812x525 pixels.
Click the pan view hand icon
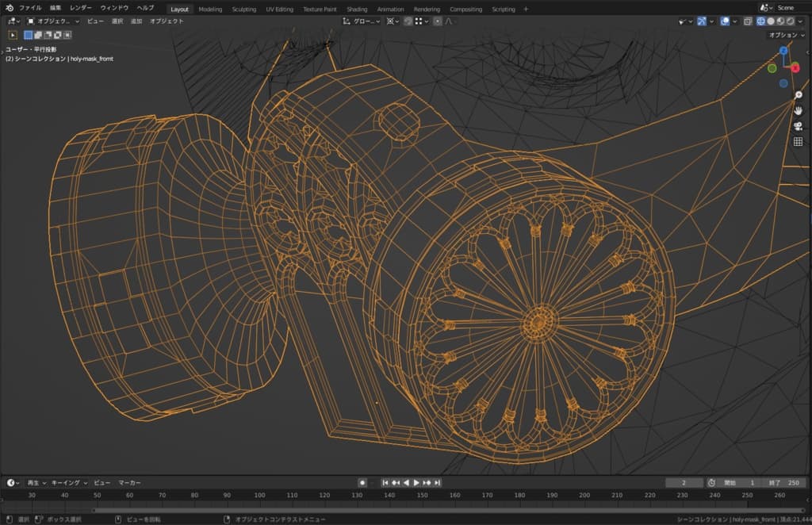(x=799, y=110)
